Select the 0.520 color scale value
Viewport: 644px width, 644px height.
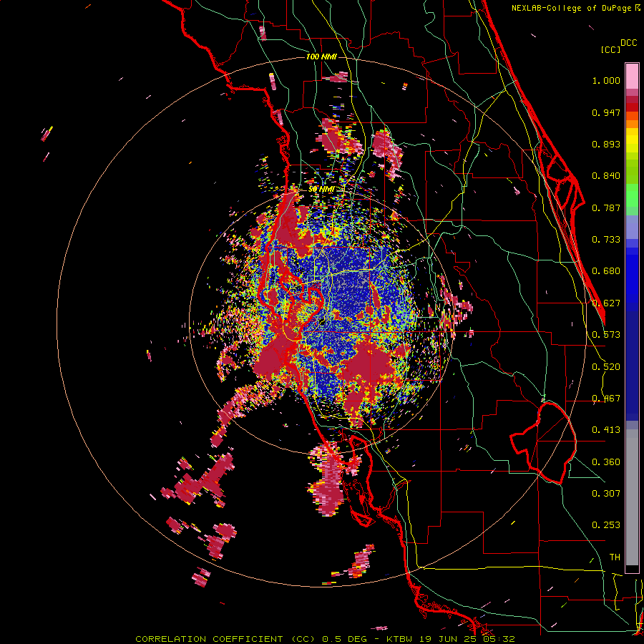point(606,367)
